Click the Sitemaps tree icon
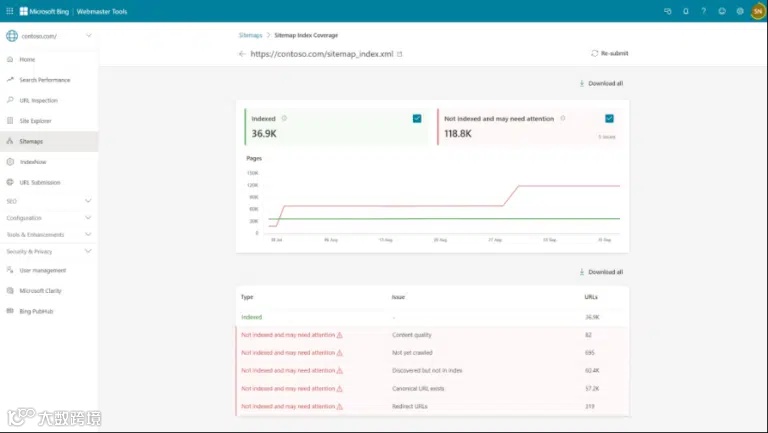Image resolution: width=768 pixels, height=433 pixels. pyautogui.click(x=10, y=141)
